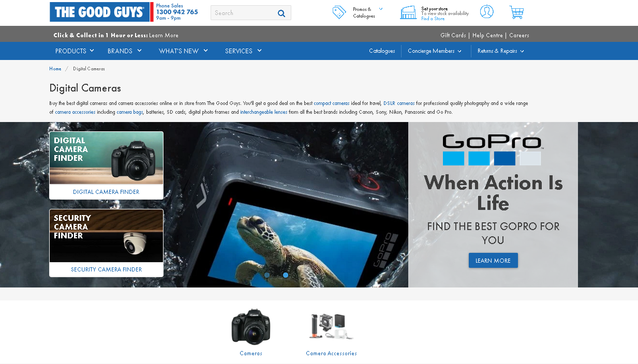
Task: Expand Concierge Members dropdown
Action: (x=435, y=51)
